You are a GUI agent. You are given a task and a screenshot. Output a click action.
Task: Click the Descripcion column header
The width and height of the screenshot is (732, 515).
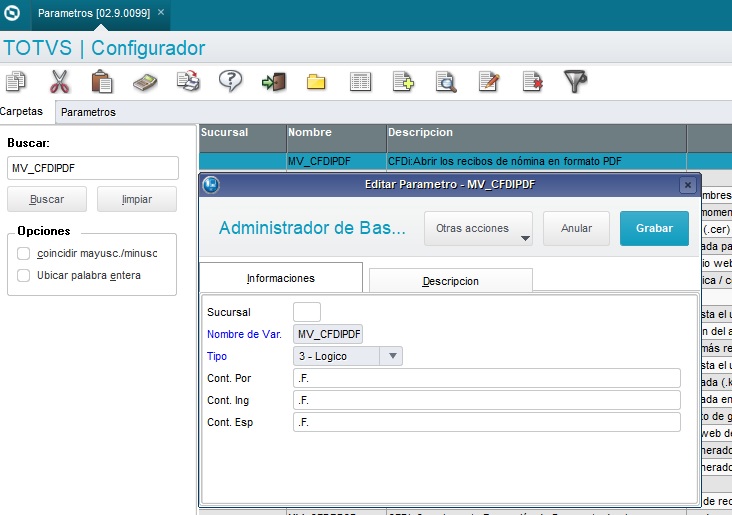[x=536, y=138]
